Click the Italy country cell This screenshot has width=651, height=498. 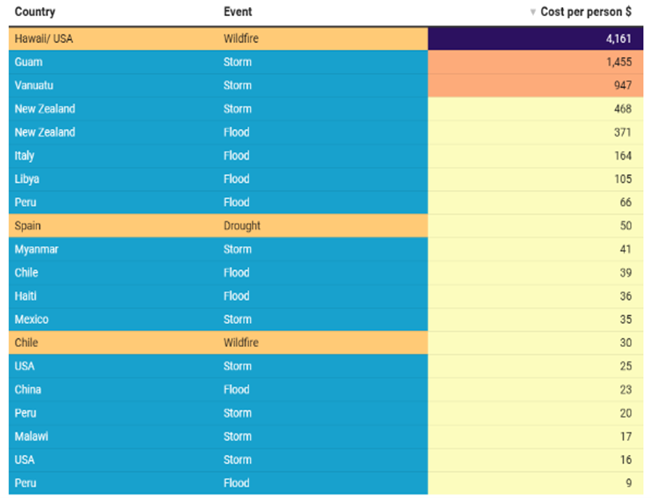click(x=115, y=156)
